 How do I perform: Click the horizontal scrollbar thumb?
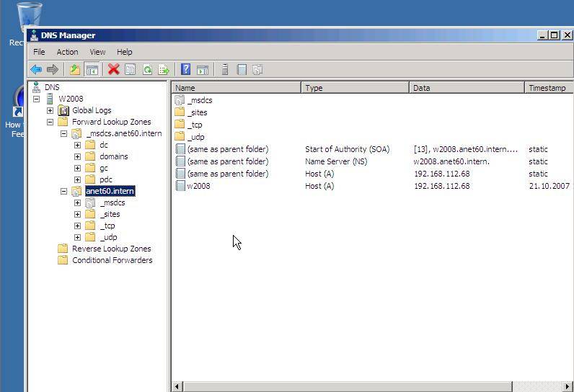[x=348, y=386]
